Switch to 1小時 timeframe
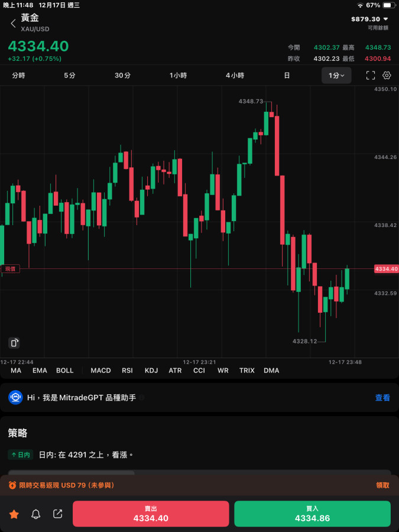The height and width of the screenshot is (532, 399). tap(178, 75)
